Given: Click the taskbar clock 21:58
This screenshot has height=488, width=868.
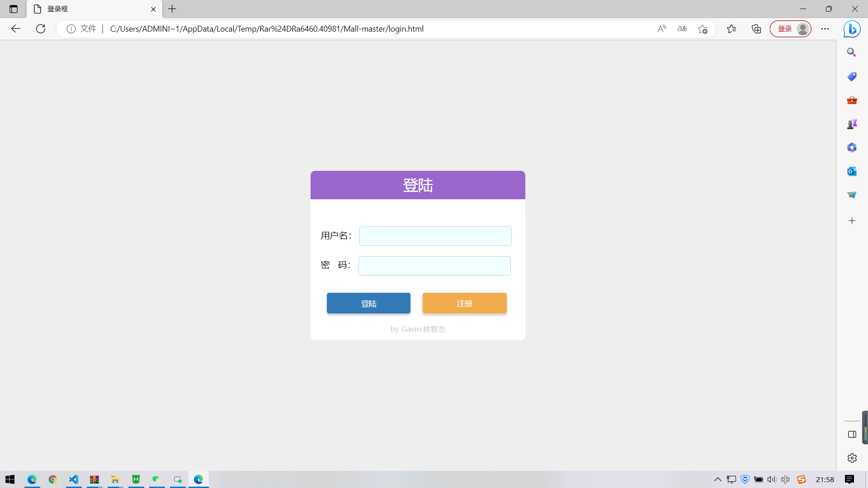Looking at the screenshot, I should pyautogui.click(x=825, y=479).
